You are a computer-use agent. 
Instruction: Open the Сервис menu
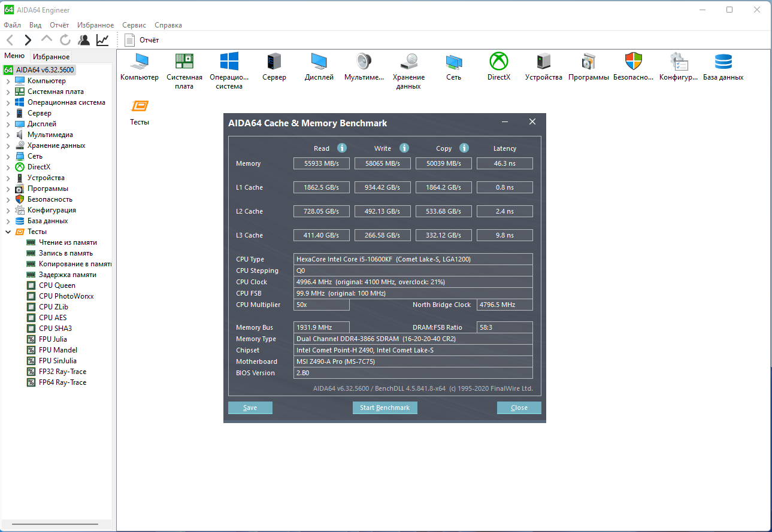pos(134,25)
